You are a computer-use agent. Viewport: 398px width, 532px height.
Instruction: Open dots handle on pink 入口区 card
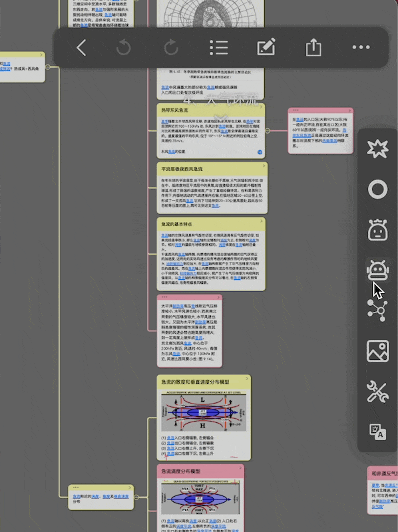[x=296, y=110]
